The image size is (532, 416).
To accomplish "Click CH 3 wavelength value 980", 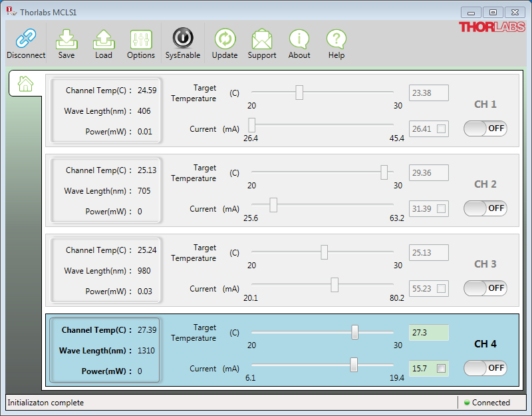I will click(x=144, y=271).
